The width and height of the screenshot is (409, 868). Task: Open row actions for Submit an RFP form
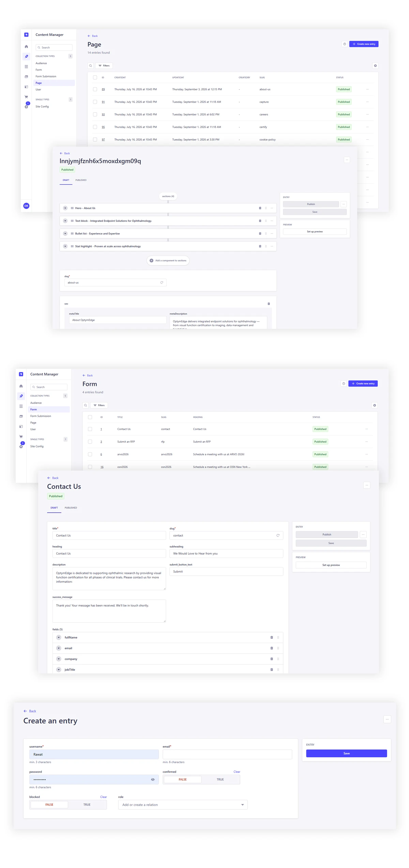(x=367, y=442)
